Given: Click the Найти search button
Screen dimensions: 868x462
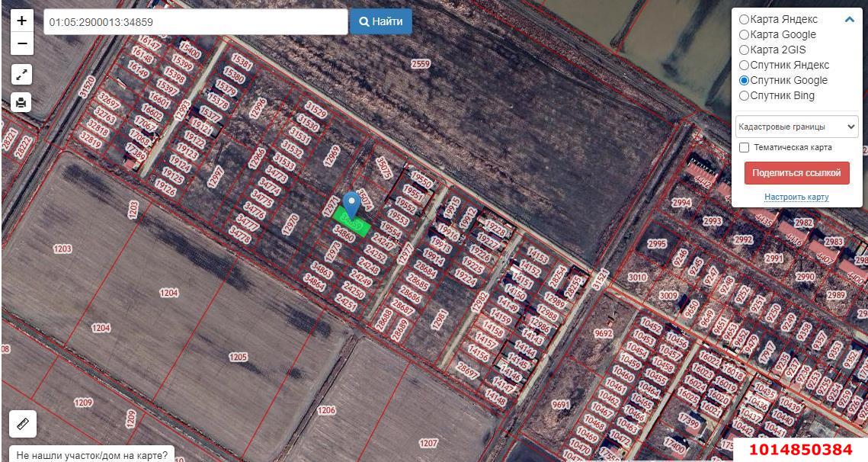Looking at the screenshot, I should (x=380, y=21).
